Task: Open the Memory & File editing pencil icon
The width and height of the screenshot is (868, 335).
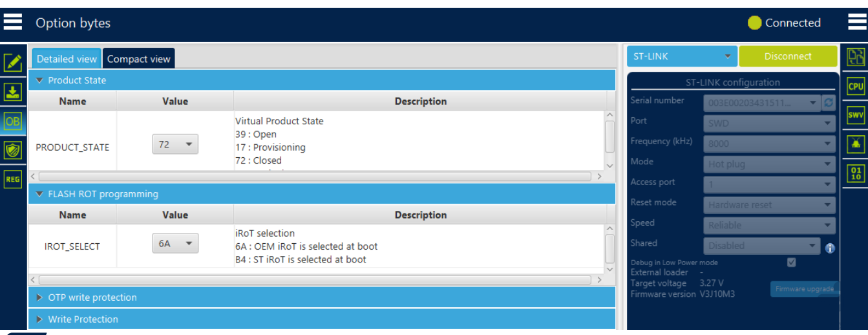Action: [x=13, y=62]
